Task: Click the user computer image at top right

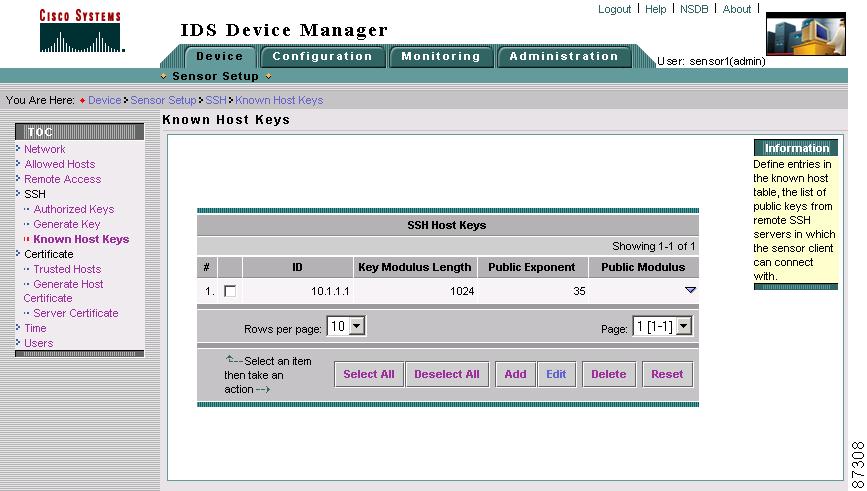Action: pyautogui.click(x=806, y=34)
